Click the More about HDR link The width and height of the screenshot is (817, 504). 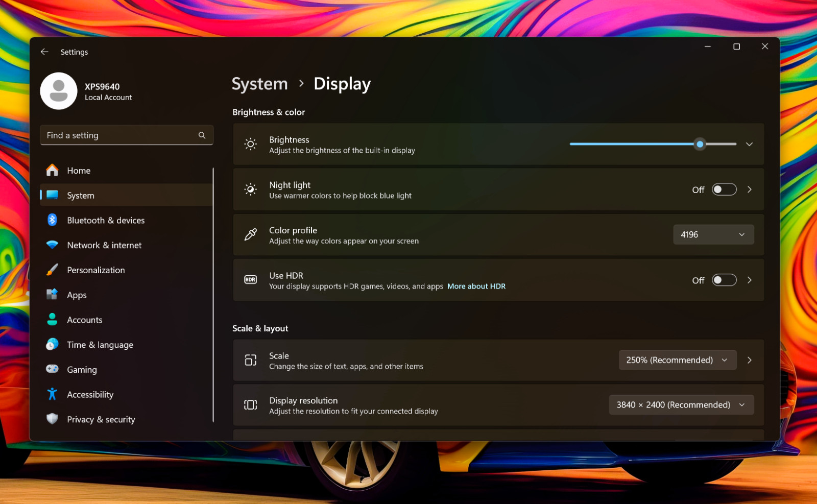476,286
